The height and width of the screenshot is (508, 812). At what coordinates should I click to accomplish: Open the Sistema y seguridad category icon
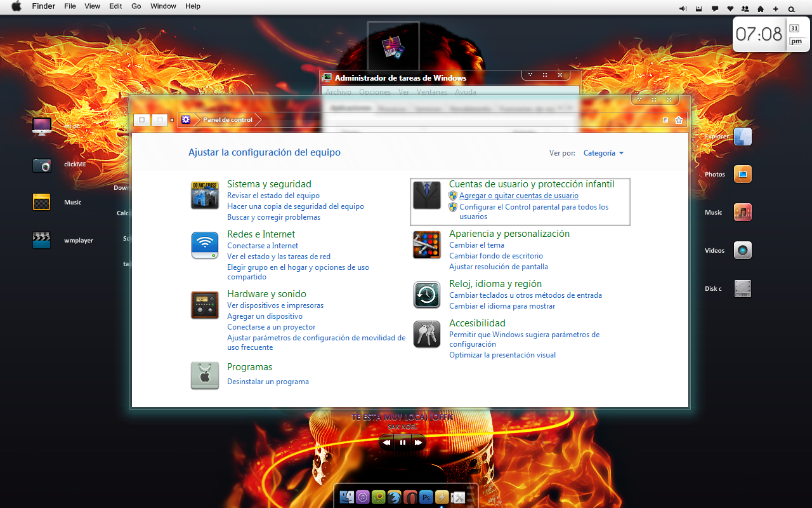point(205,195)
